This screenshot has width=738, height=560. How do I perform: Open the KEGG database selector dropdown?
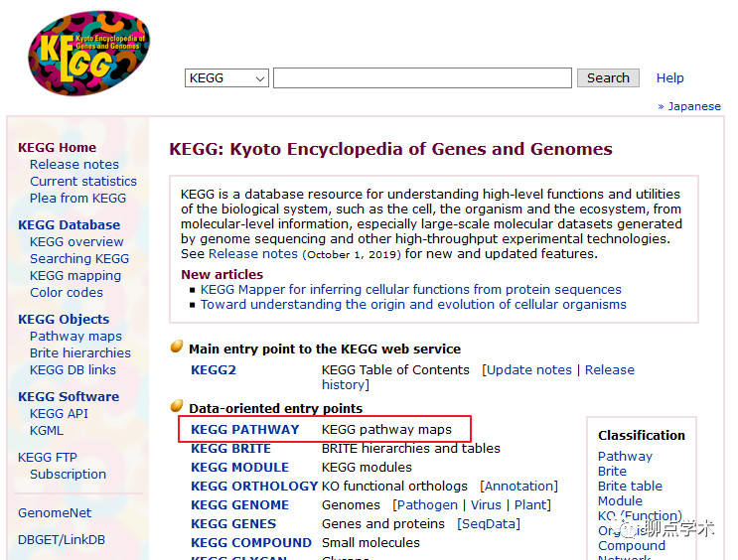point(226,78)
